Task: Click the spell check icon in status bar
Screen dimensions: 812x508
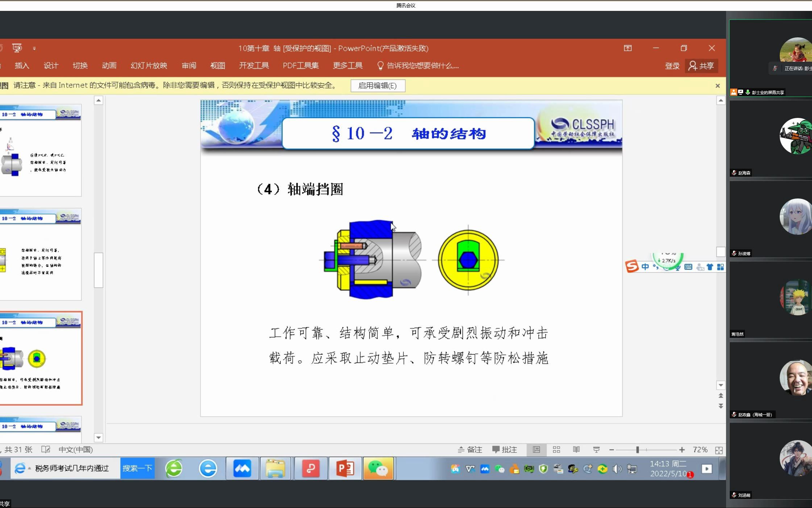Action: pyautogui.click(x=46, y=450)
